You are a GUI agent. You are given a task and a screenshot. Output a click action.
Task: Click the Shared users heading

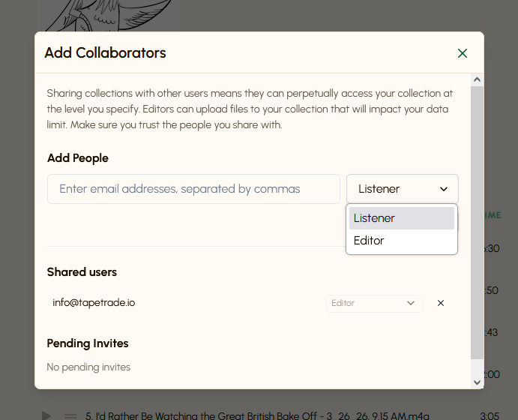click(x=82, y=272)
